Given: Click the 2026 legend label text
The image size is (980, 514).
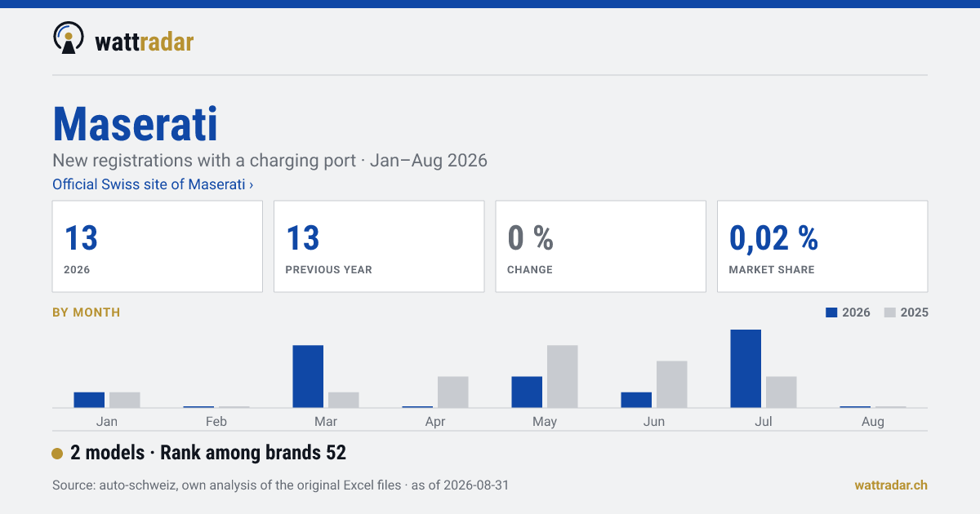Looking at the screenshot, I should (x=856, y=312).
